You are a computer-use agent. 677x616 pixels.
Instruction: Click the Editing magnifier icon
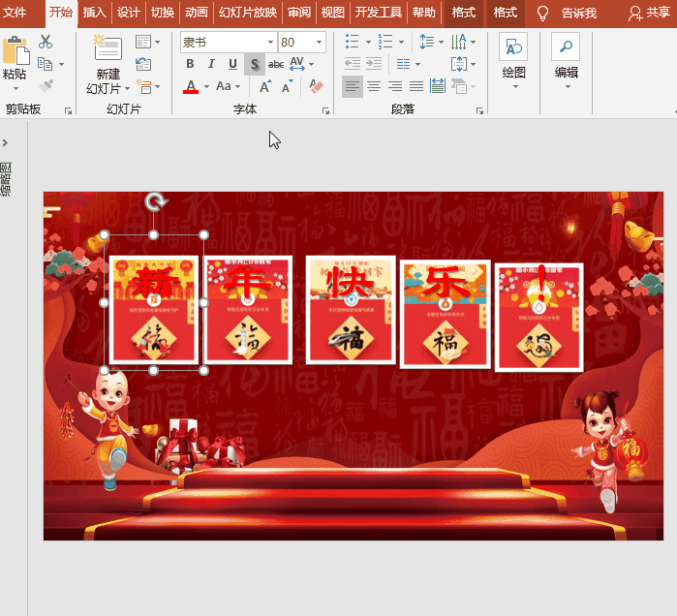coord(566,46)
